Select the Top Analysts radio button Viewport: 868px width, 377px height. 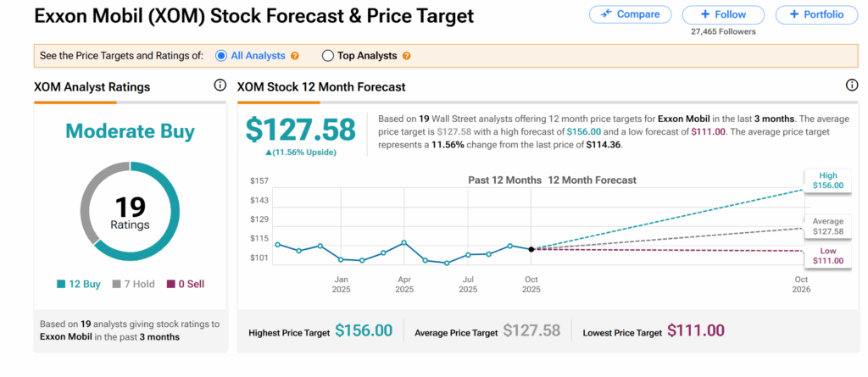pos(328,56)
